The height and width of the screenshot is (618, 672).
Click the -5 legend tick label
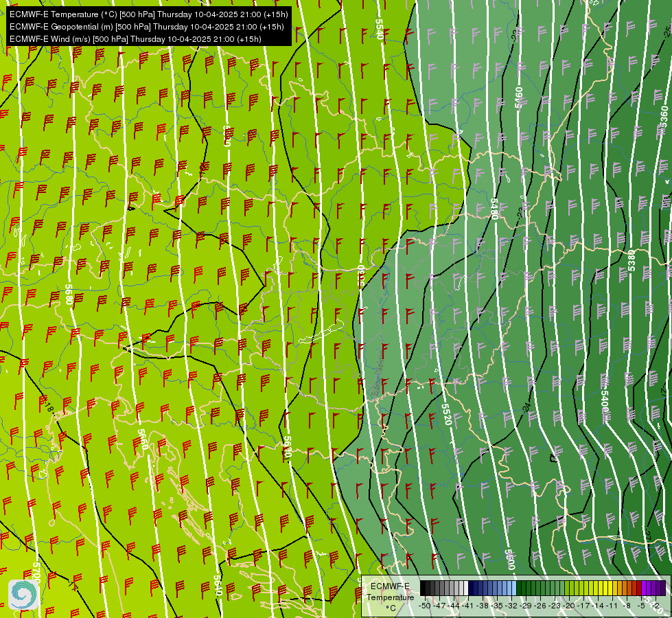642,605
